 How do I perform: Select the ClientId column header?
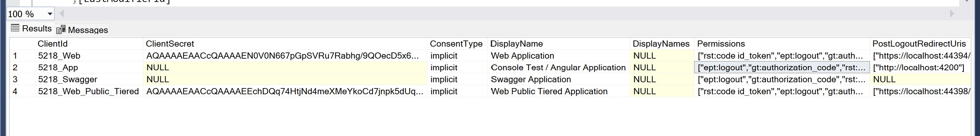(x=52, y=44)
